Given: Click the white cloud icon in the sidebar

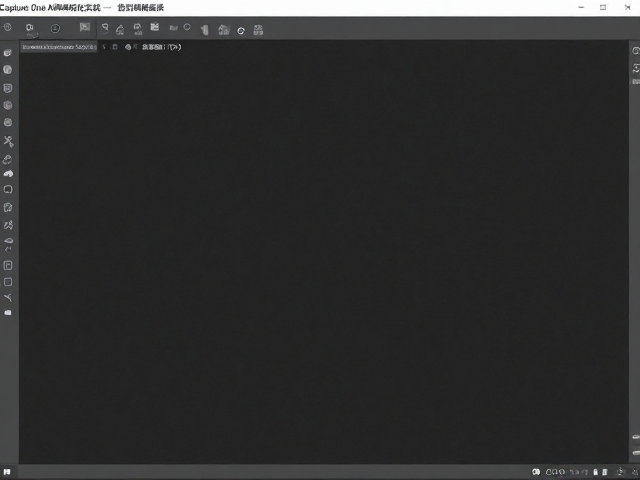Looking at the screenshot, I should pos(8,174).
